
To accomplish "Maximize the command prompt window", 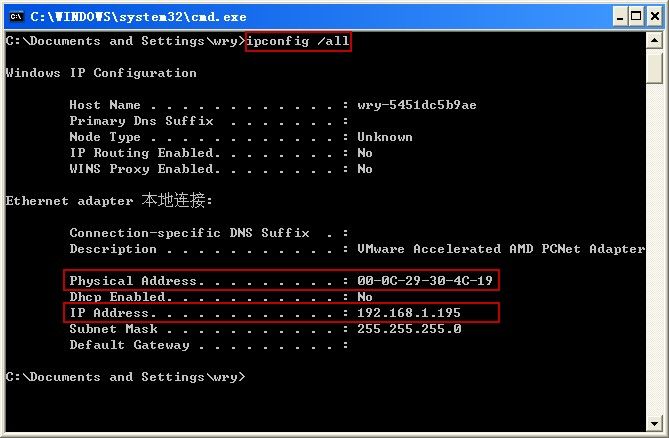I will tap(636, 17).
